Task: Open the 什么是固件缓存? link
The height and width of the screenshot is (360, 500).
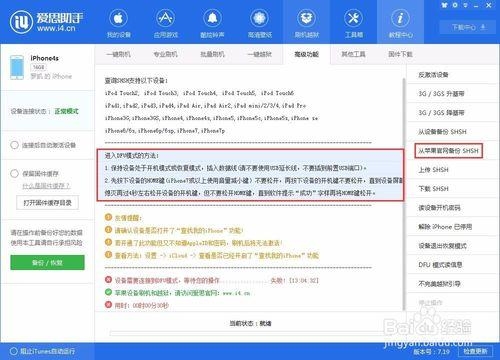Action: coord(46,186)
